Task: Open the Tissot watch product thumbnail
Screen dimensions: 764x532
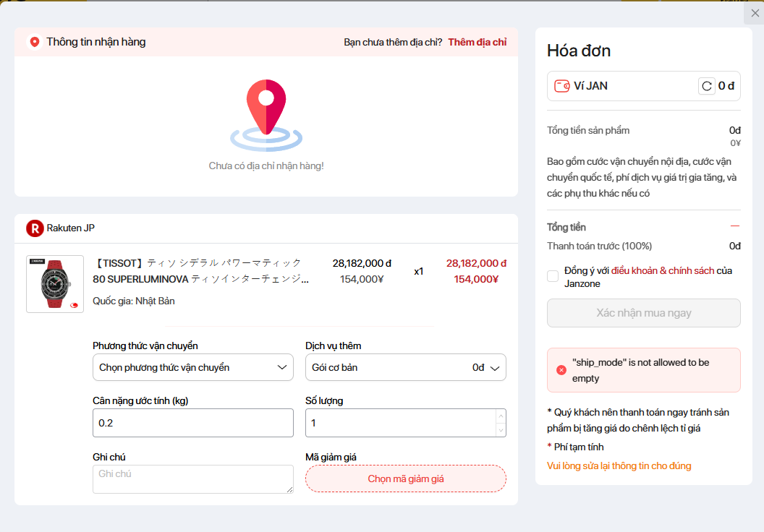Action: pyautogui.click(x=55, y=284)
